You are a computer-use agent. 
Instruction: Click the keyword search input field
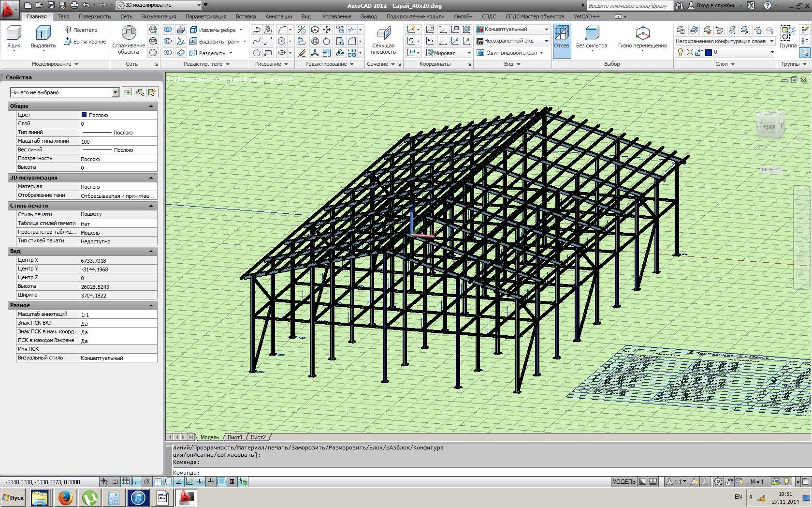(x=629, y=6)
